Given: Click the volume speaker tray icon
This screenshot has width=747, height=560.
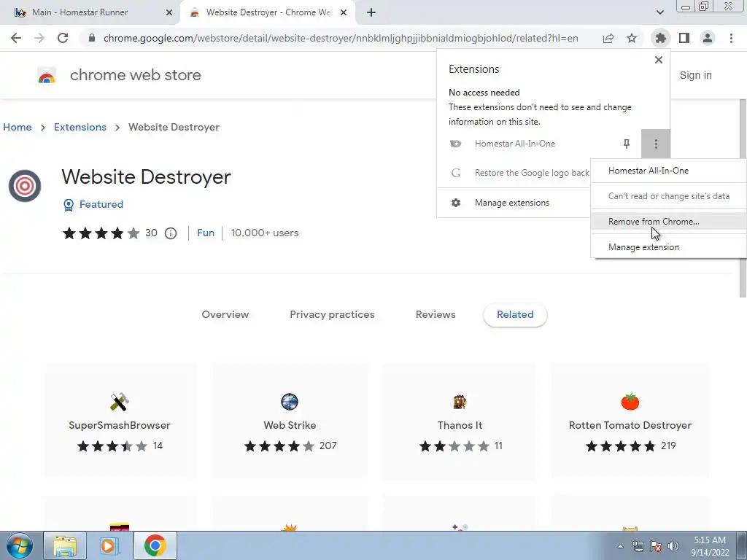Looking at the screenshot, I should [673, 546].
